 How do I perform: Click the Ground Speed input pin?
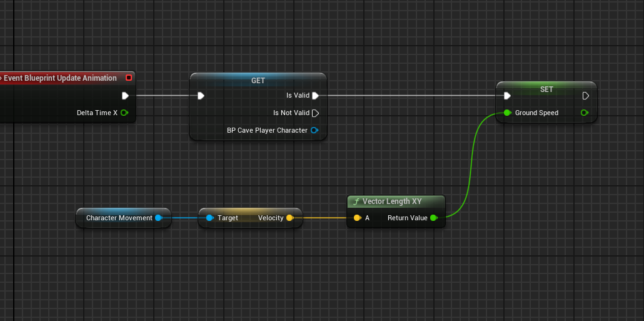pos(507,113)
